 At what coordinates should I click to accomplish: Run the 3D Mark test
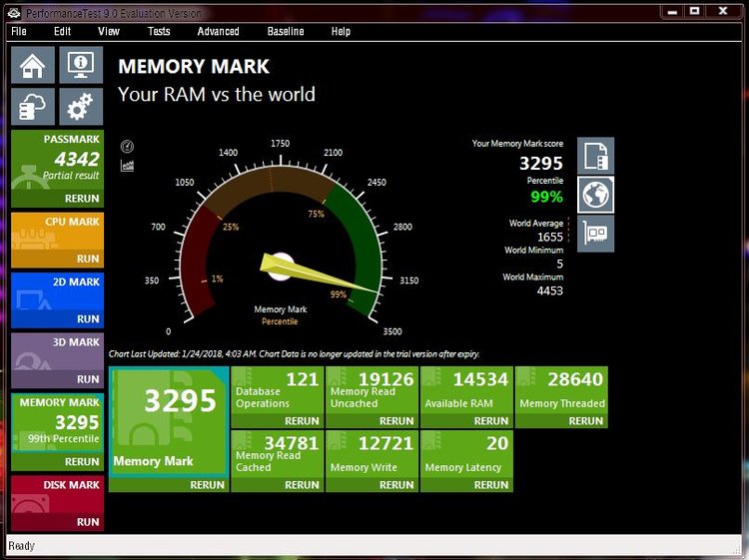57,379
